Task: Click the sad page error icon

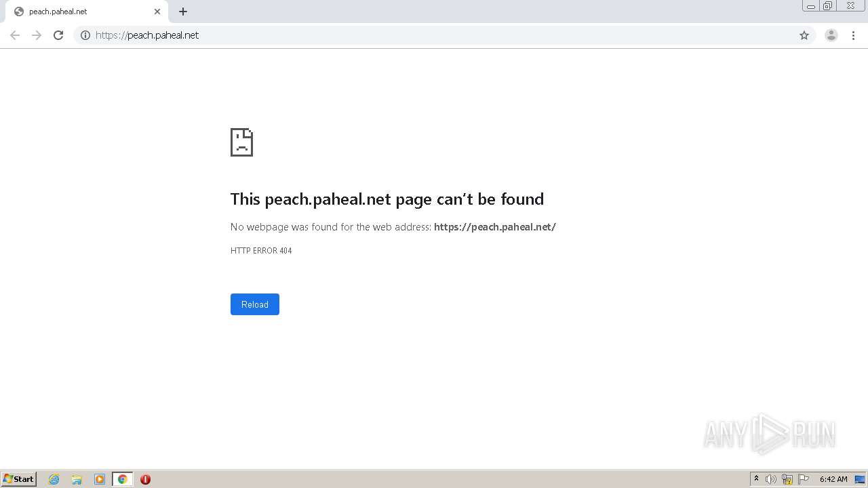Action: 241,142
